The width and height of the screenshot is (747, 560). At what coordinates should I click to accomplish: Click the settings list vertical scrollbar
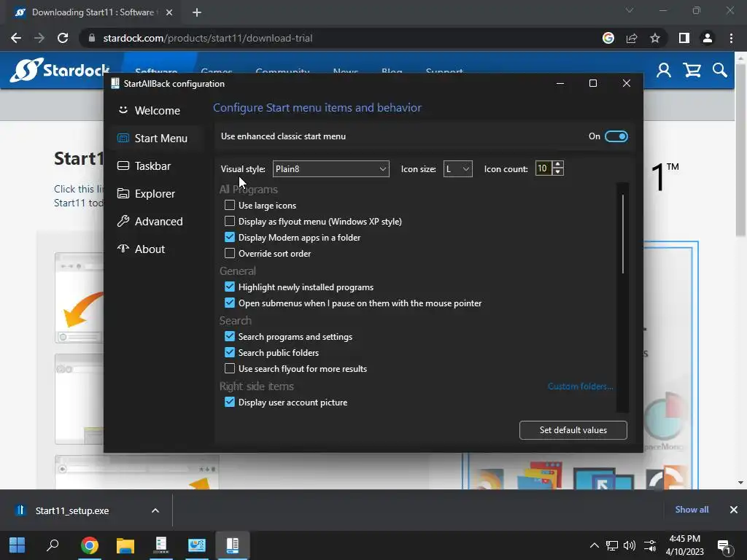pyautogui.click(x=623, y=234)
